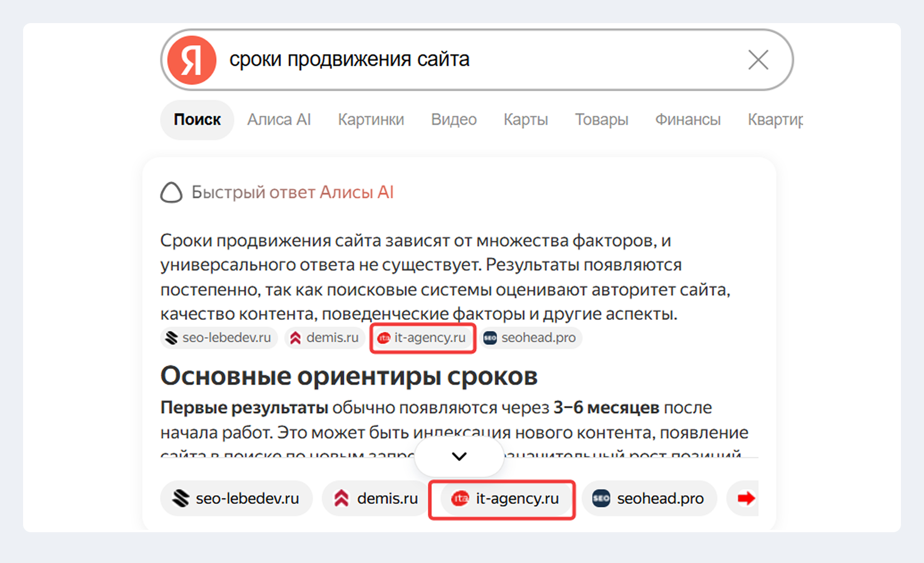Open the Картинки tab

[371, 120]
